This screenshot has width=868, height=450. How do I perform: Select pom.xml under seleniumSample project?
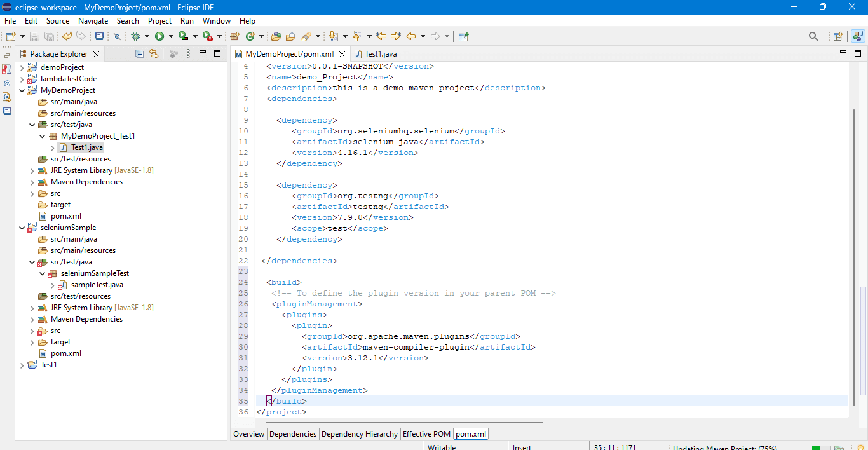(x=65, y=353)
